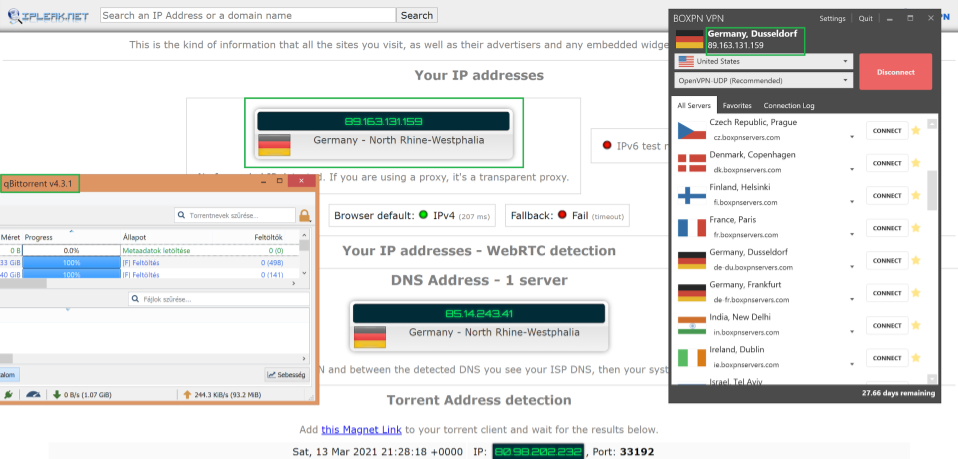Click the Czech Republic flag in server list

pyautogui.click(x=692, y=130)
